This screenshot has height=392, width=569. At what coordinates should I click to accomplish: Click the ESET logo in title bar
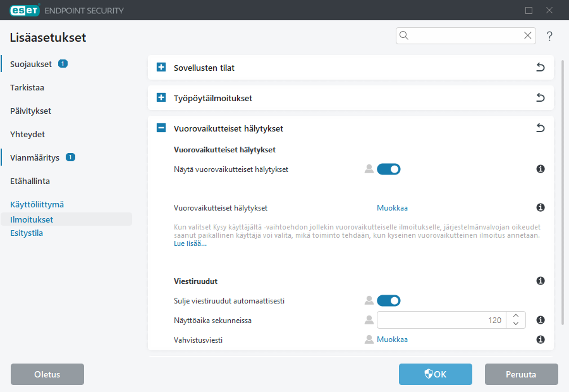[x=25, y=10]
